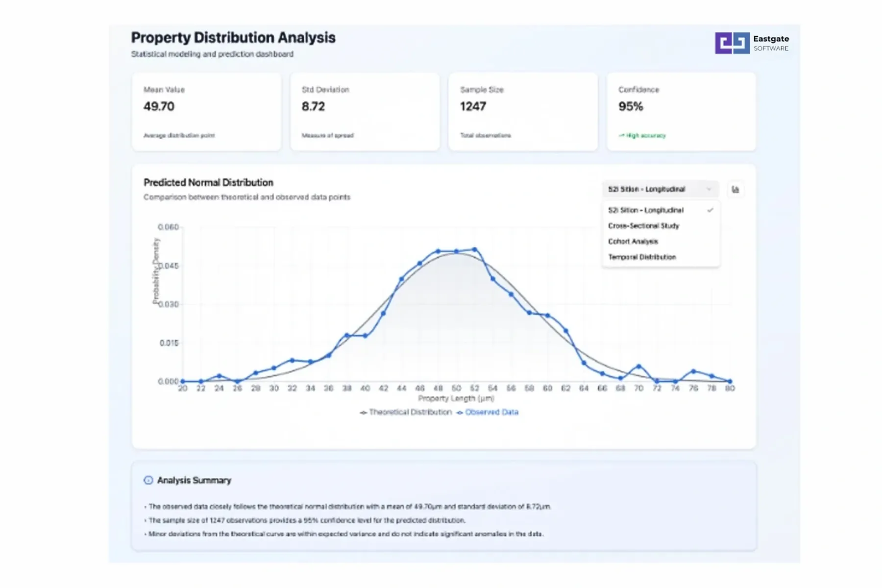The width and height of the screenshot is (882, 588).
Task: Click the Analysis Summary heading
Action: point(194,480)
